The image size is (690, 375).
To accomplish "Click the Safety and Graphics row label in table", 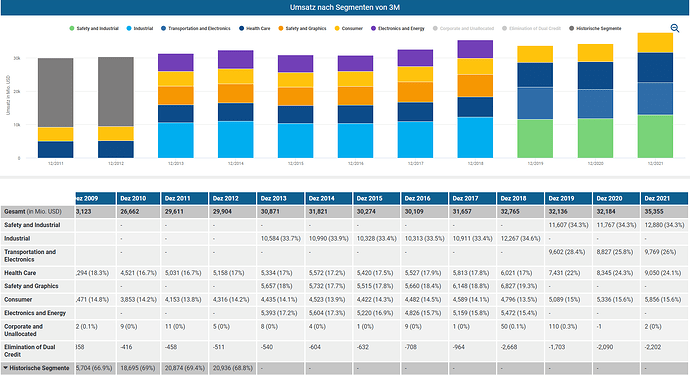I will [x=31, y=286].
